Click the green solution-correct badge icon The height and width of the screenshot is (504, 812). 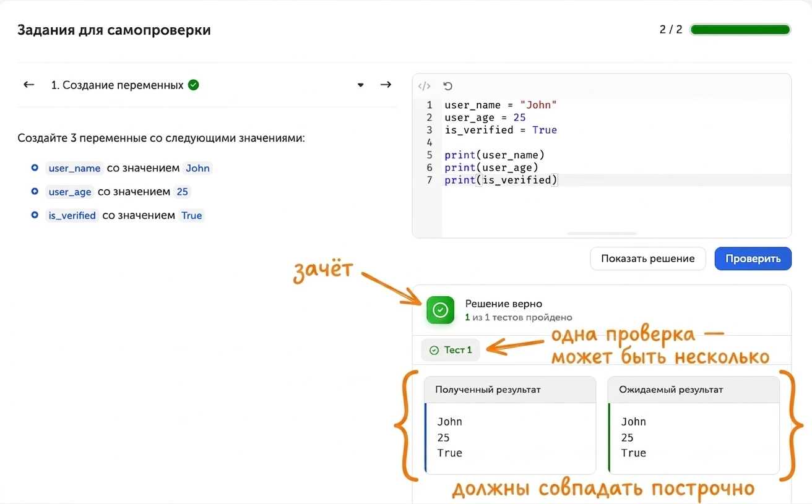click(441, 310)
